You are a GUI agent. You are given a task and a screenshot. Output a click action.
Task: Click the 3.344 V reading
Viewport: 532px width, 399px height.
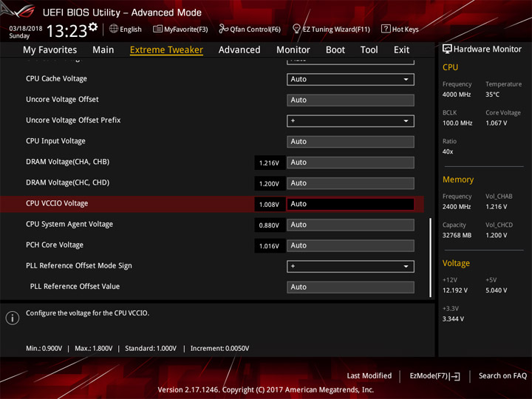pos(453,319)
